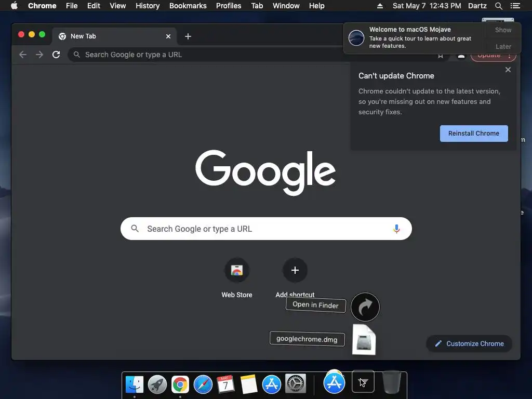Click the magnifier icon in Google search box
The image size is (532, 399).
coord(135,229)
